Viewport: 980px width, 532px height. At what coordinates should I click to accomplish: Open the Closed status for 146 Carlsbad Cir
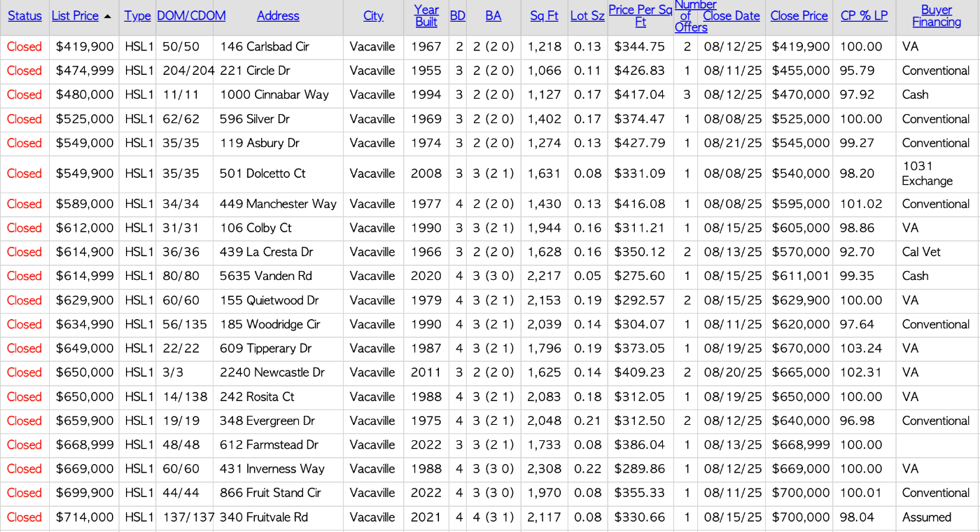tap(24, 47)
